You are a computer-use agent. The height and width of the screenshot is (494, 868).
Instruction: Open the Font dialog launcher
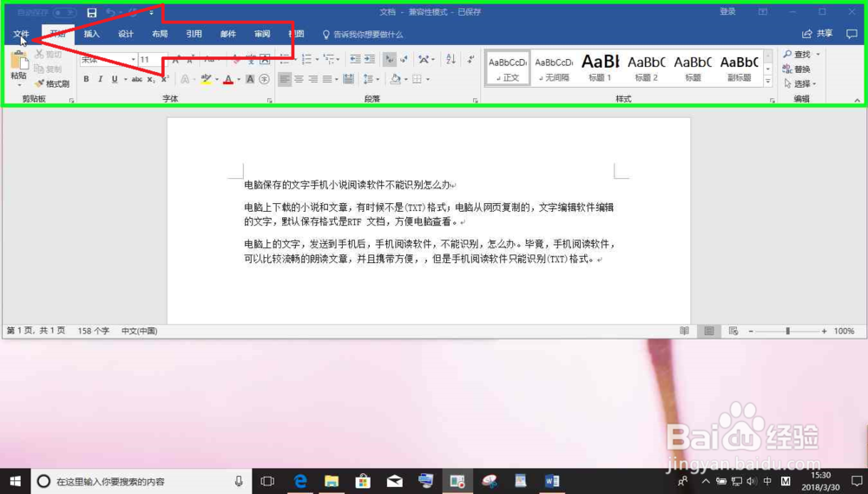click(x=270, y=100)
